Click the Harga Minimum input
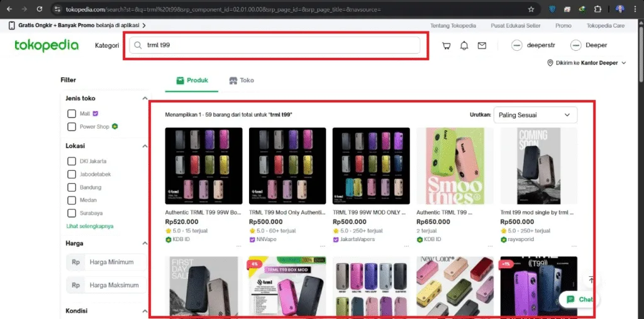Screen dimensions: 644x319 point(106,262)
